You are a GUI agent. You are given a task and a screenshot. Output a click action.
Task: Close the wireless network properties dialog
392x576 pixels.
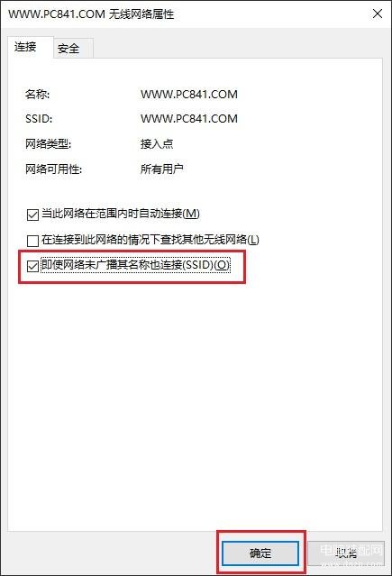(x=378, y=14)
